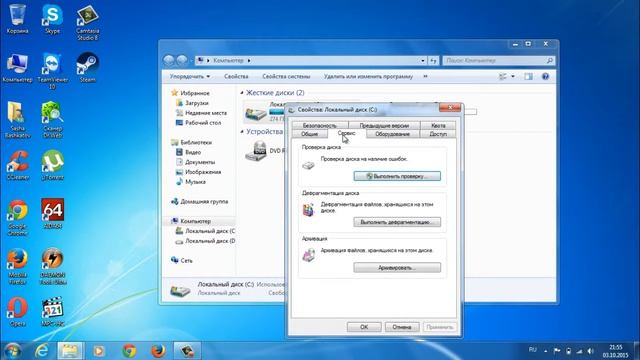Viewport: 640px width, 360px height.
Task: Confirm the dialog with OK
Action: [x=364, y=327]
